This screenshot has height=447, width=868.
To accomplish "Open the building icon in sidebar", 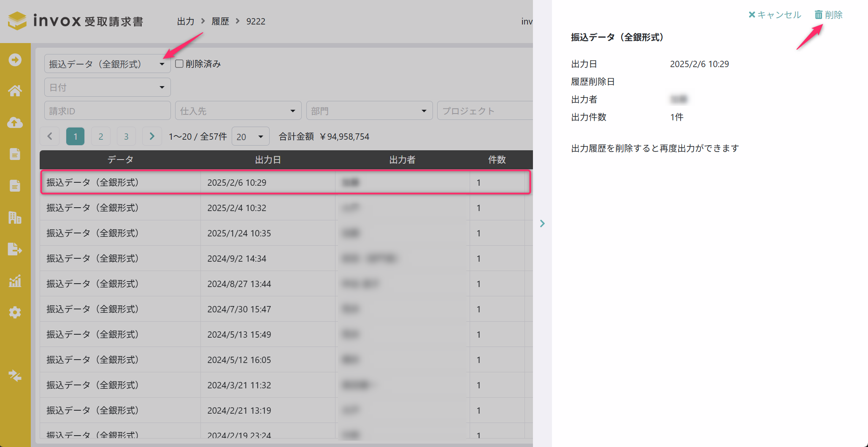I will coord(15,217).
